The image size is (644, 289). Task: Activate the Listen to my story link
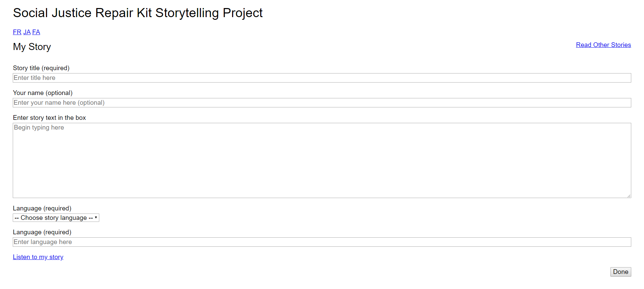(38, 257)
